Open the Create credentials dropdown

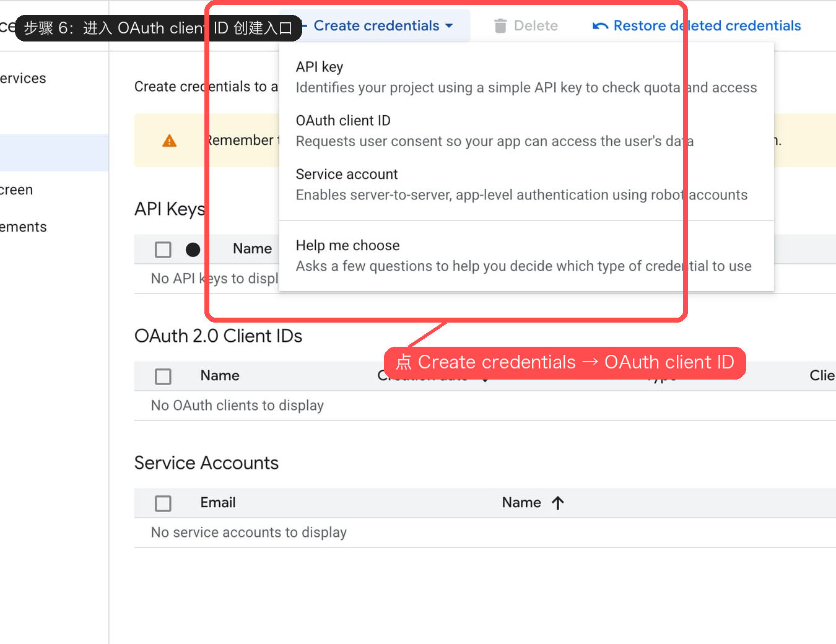pos(383,26)
